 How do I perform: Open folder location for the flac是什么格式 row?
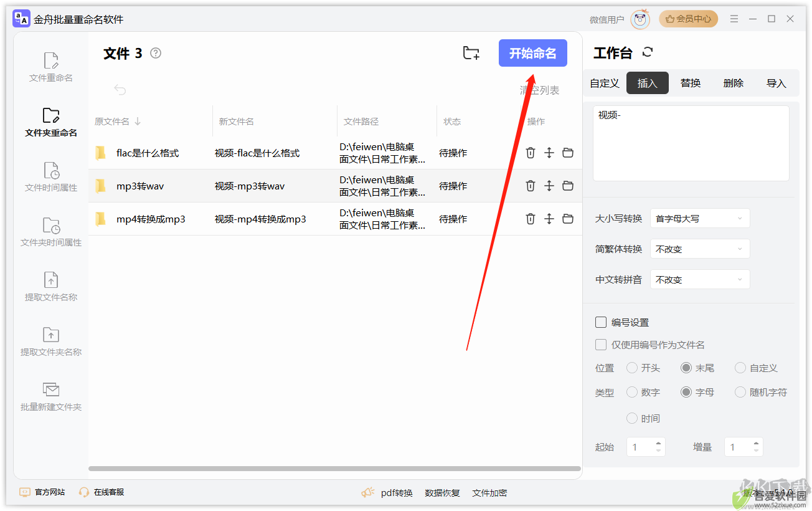pos(568,153)
